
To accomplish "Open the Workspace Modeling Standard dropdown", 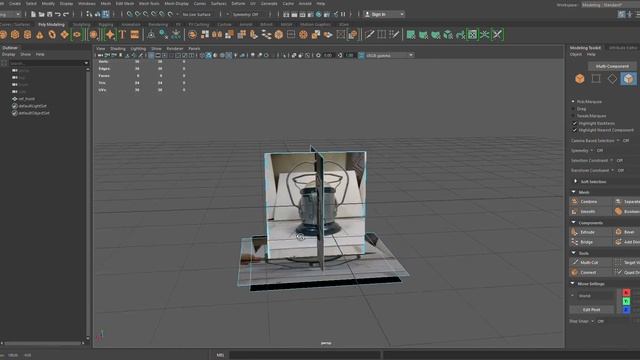I will coord(610,5).
